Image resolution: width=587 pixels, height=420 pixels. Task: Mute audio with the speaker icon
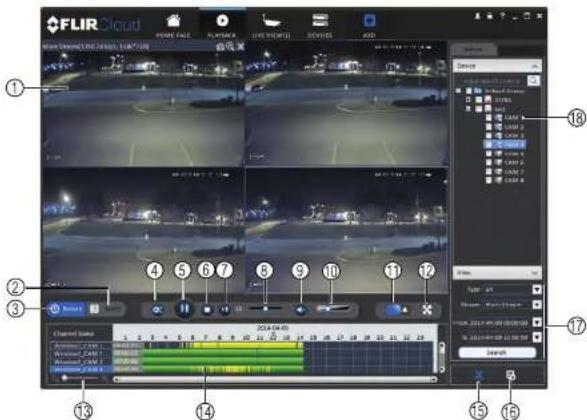tap(301, 310)
